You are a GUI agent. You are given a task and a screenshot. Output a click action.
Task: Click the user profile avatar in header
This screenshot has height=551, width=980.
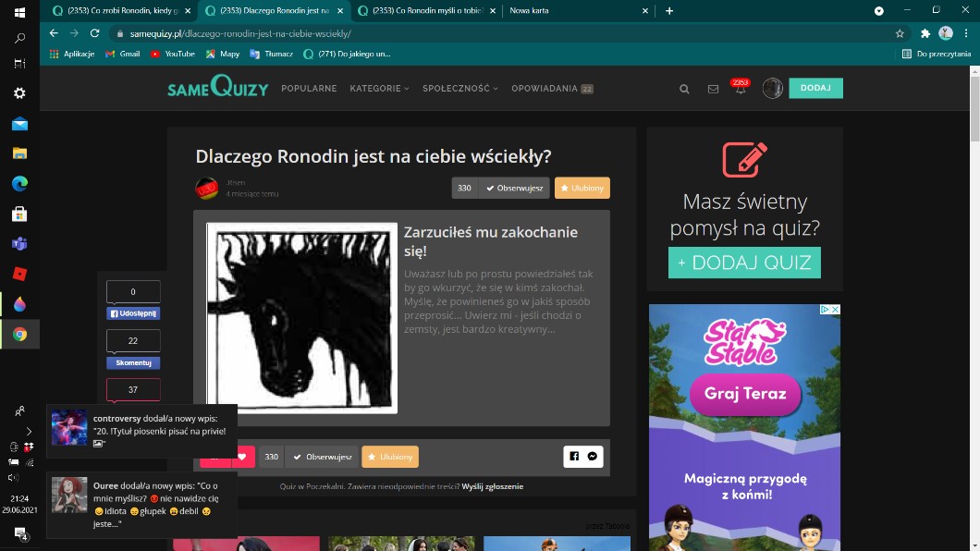coord(772,89)
